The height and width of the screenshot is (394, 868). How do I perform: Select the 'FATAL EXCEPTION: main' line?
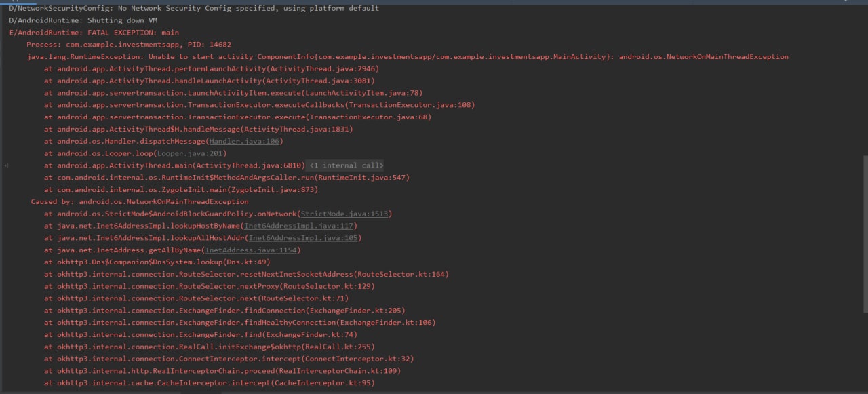pos(94,33)
